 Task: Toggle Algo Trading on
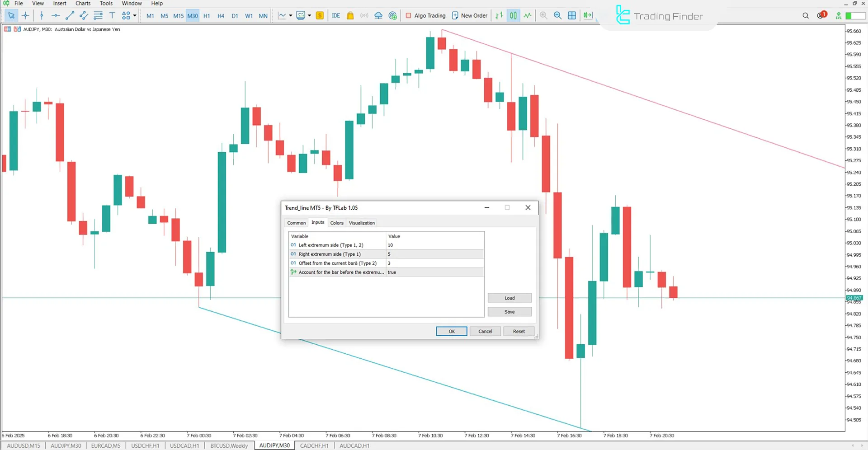425,15
